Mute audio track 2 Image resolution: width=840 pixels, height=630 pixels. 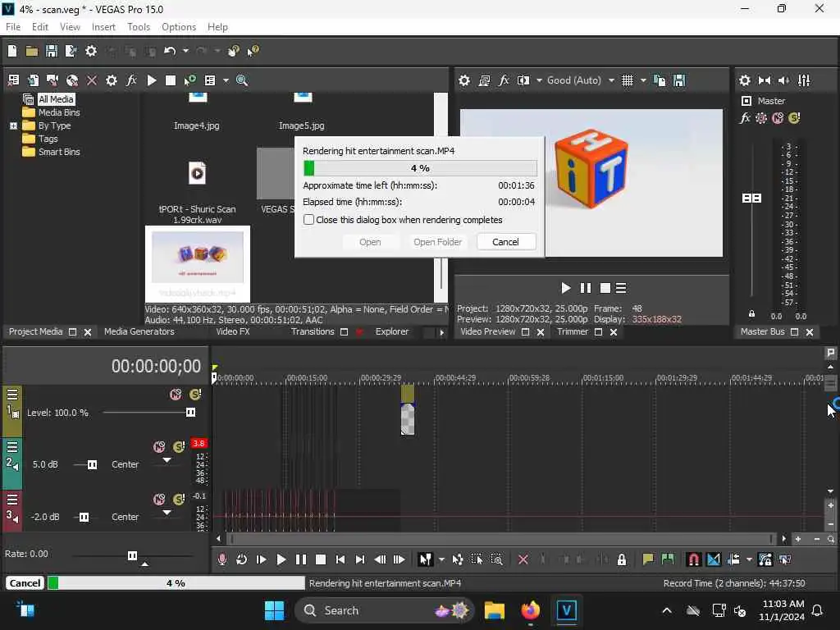(159, 447)
